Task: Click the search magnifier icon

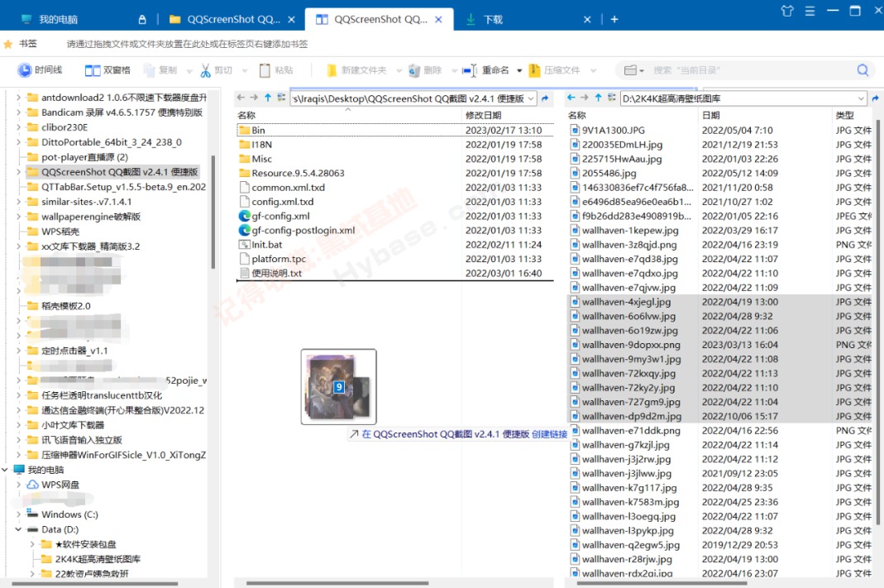Action: coord(862,70)
